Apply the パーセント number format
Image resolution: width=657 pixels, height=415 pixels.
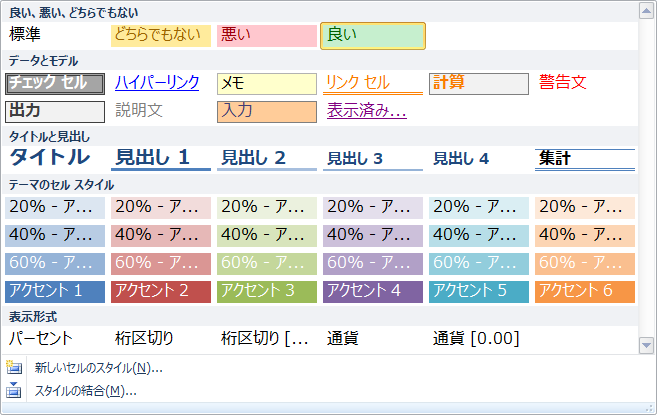tap(55, 339)
